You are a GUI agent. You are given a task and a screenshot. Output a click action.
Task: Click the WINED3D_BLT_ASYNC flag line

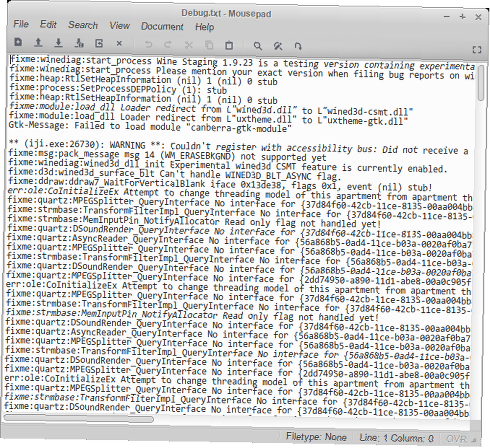coord(174,175)
